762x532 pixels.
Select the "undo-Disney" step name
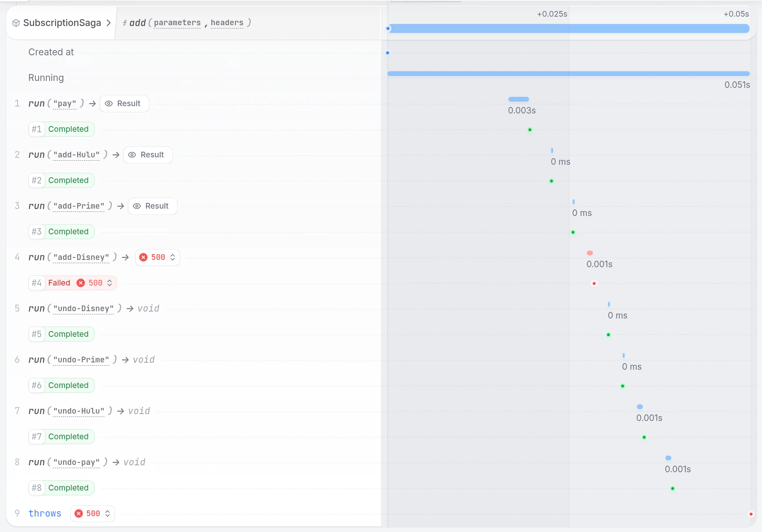click(83, 309)
